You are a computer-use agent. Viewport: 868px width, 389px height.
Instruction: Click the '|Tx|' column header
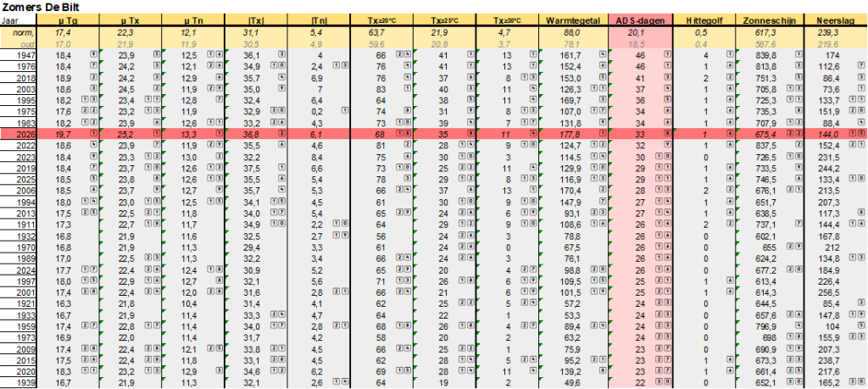tap(256, 20)
